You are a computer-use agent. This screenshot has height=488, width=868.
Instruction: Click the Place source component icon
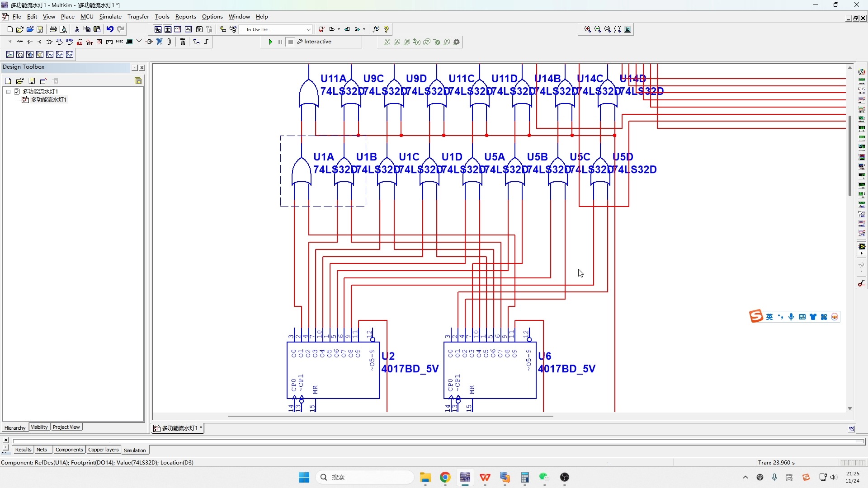[10, 42]
